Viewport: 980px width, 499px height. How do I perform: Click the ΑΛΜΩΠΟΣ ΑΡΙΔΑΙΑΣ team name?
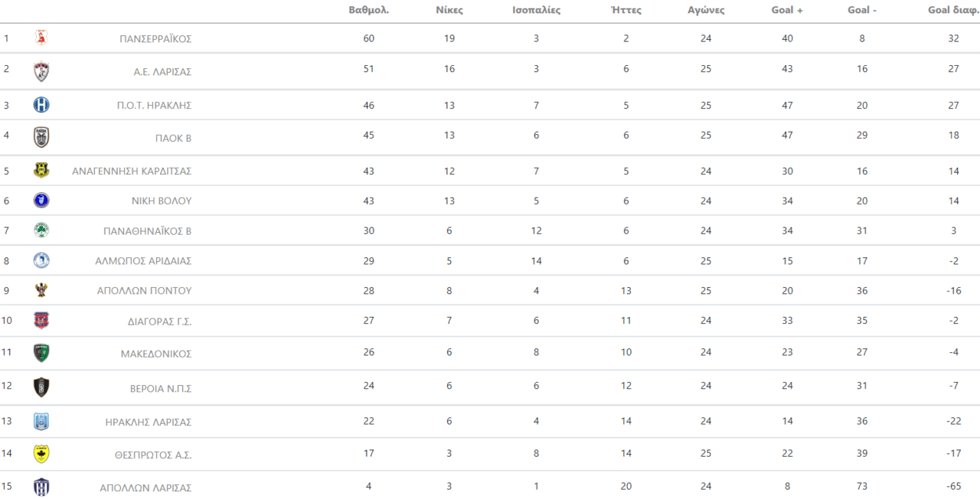pos(144,261)
